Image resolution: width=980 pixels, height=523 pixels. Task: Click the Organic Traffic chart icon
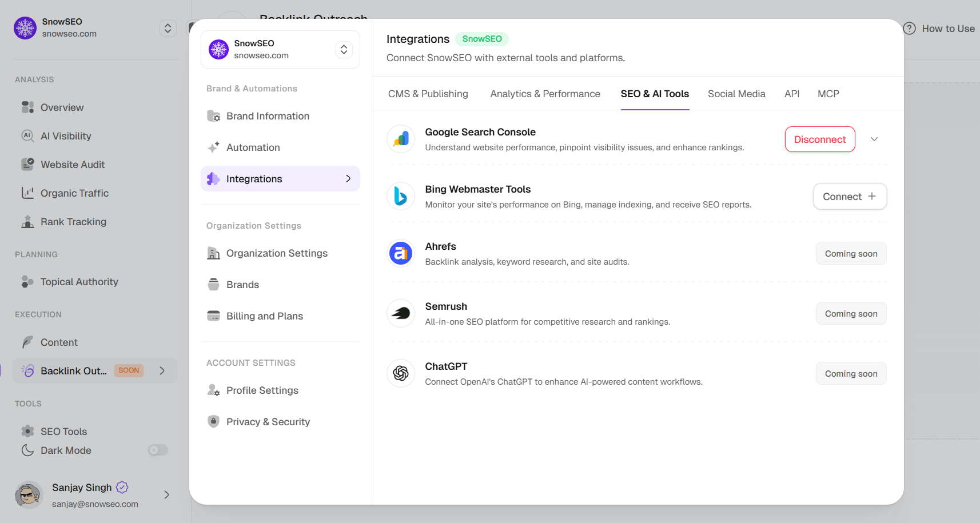pos(27,193)
